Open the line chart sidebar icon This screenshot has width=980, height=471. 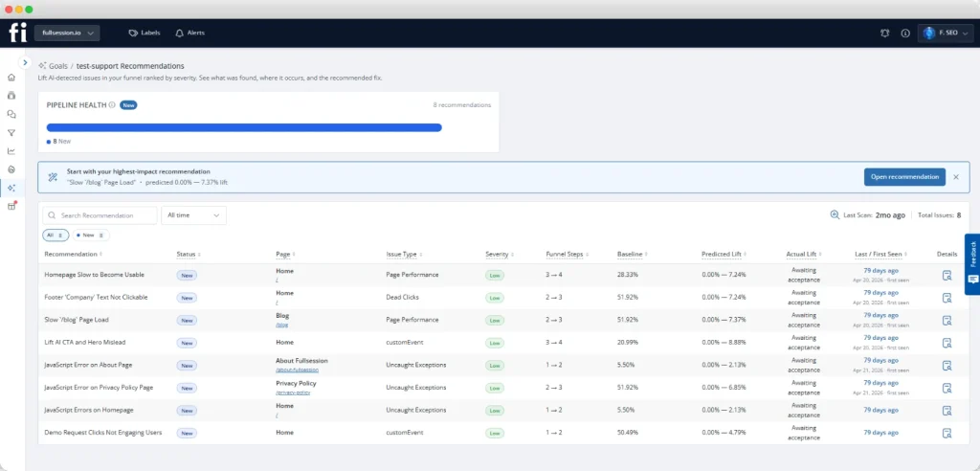(11, 150)
